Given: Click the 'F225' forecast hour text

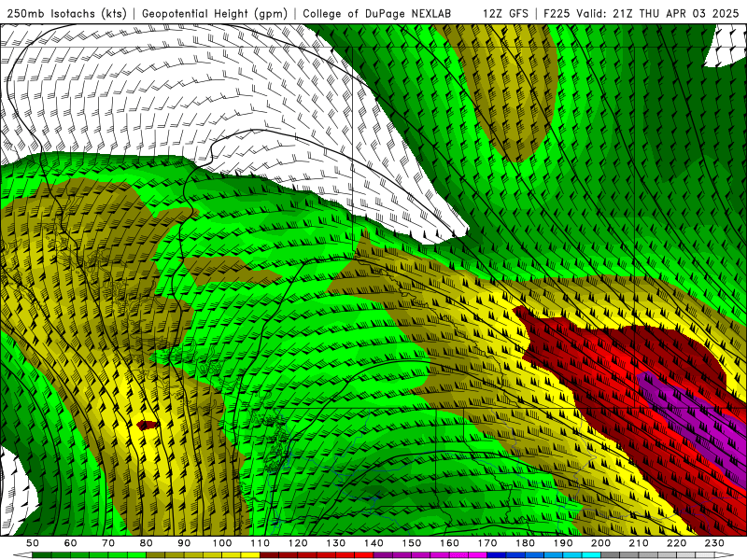Looking at the screenshot, I should (x=557, y=14).
